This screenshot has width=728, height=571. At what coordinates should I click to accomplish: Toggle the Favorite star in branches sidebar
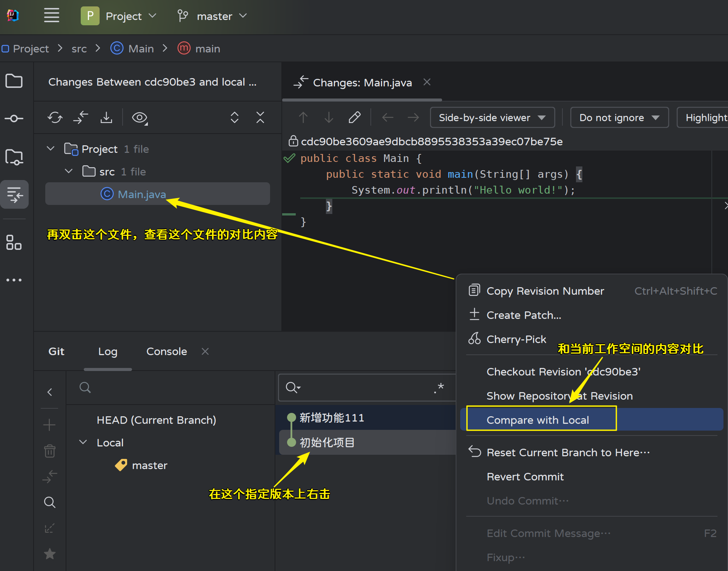pyautogui.click(x=50, y=554)
